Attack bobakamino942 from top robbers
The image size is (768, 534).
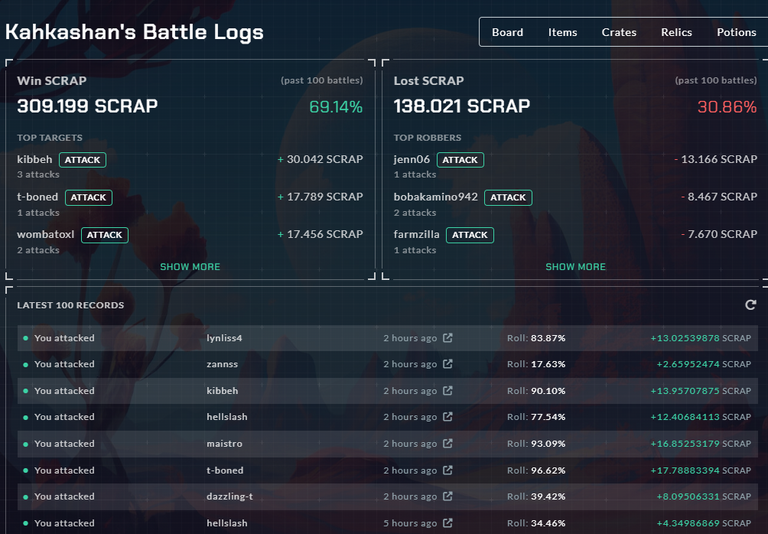(x=508, y=197)
